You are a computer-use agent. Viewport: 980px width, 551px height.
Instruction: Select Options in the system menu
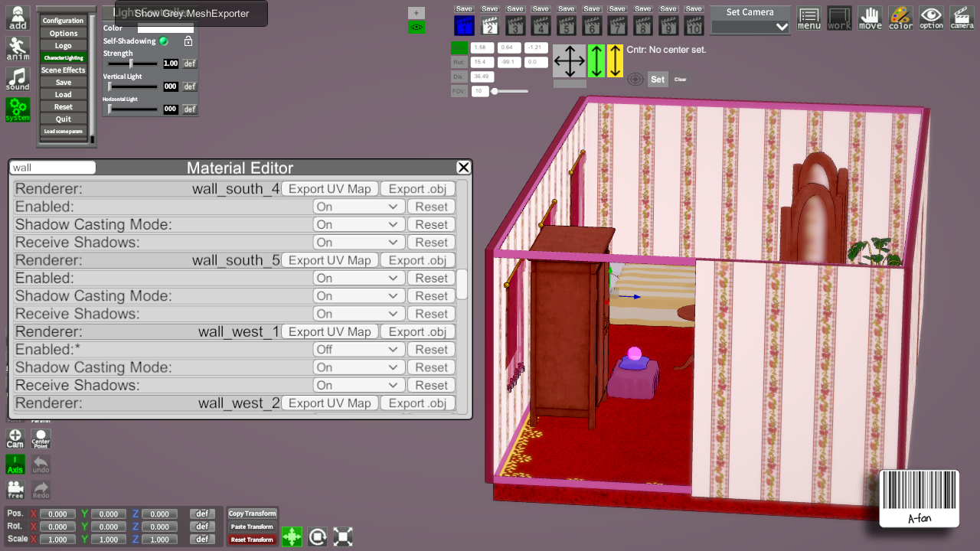tap(64, 33)
